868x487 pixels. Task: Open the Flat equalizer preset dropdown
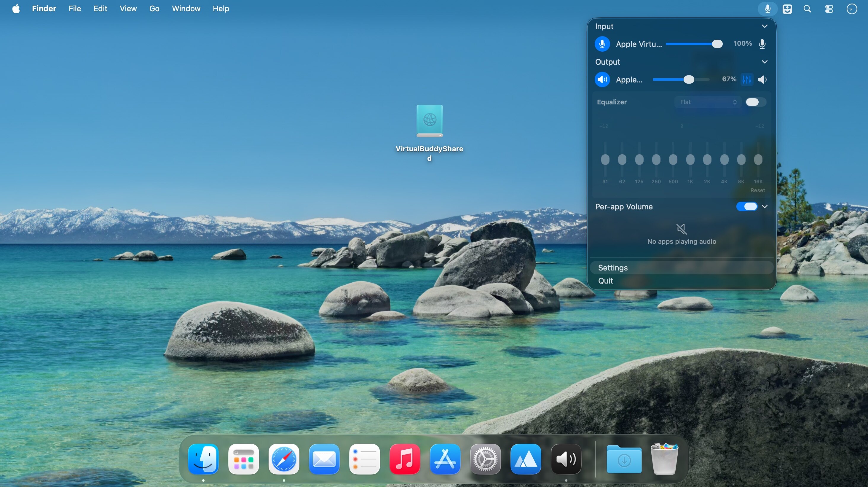coord(708,102)
